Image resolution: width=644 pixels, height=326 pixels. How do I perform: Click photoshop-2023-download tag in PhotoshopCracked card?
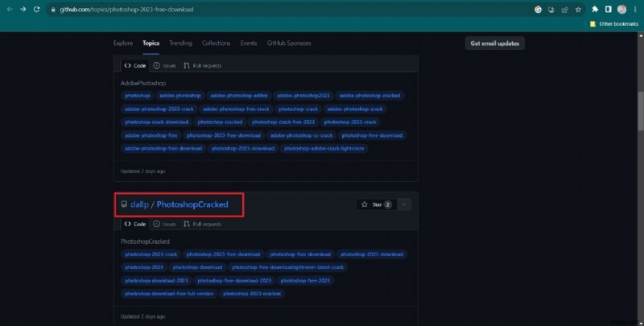pos(372,254)
